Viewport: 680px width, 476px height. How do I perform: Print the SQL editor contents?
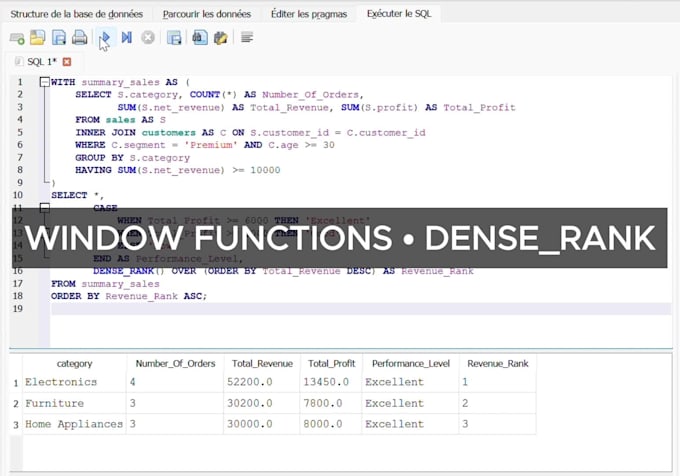(x=79, y=38)
